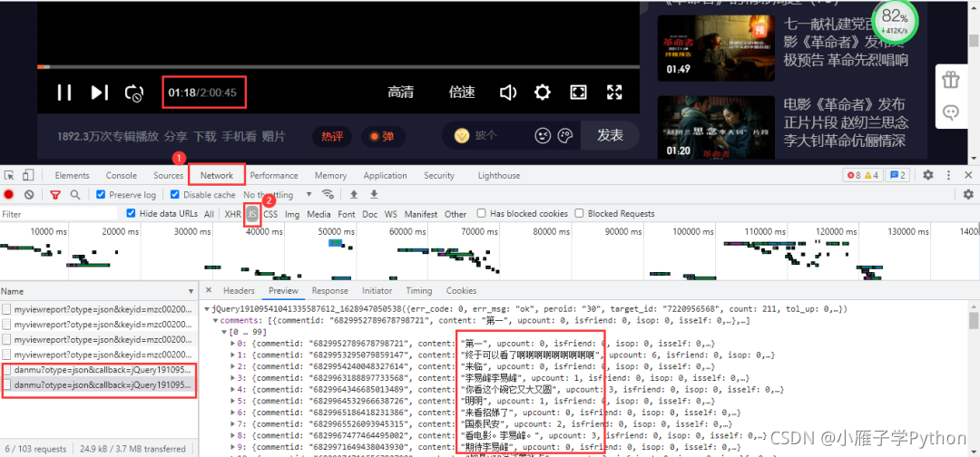Select the CSS request filter
This screenshot has width=980, height=457.
pyautogui.click(x=270, y=214)
